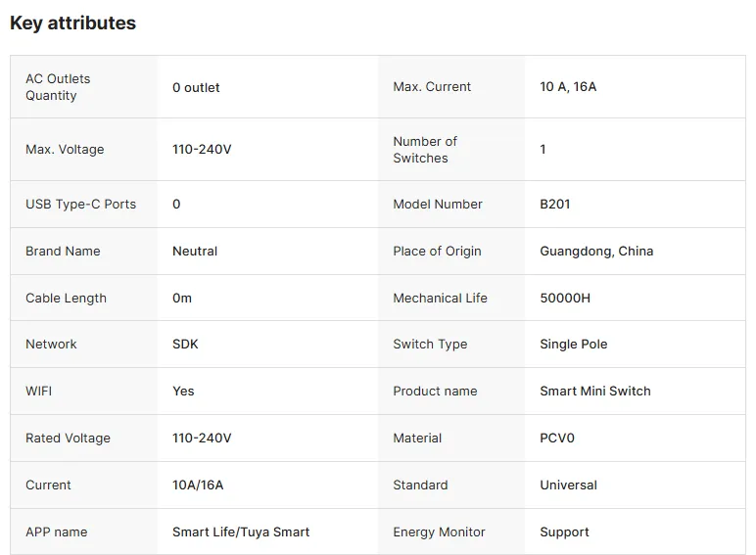This screenshot has width=756, height=555.
Task: Click the Energy Monitor label
Action: click(x=439, y=532)
